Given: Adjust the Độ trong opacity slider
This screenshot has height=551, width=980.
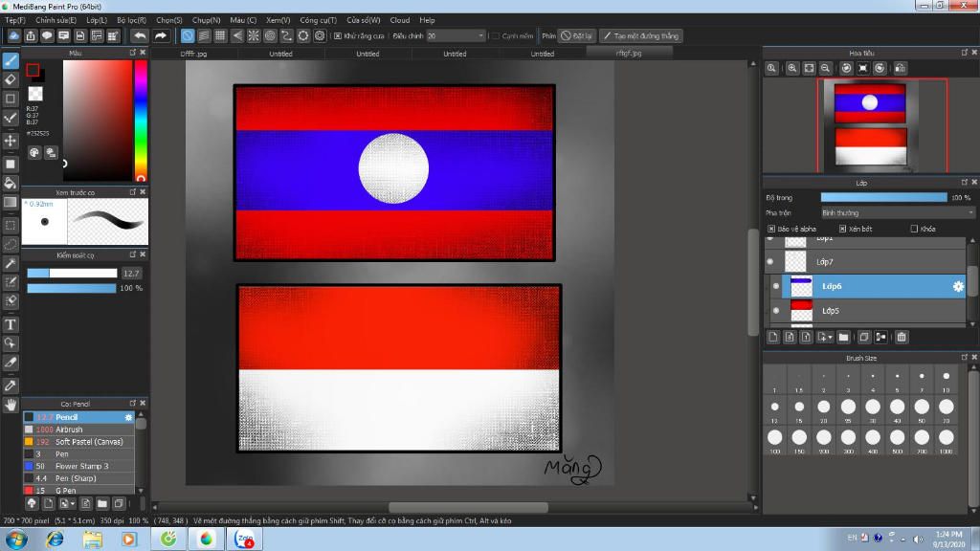Looking at the screenshot, I should [x=883, y=197].
